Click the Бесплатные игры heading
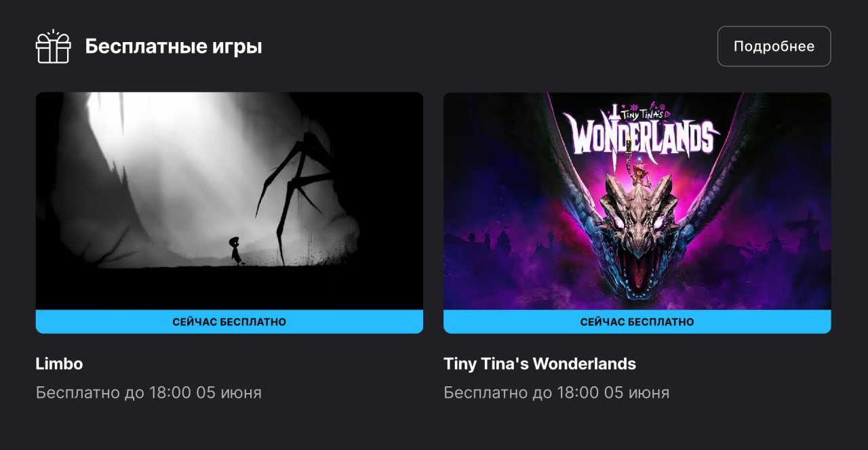Viewport: 868px width, 450px height. (174, 47)
